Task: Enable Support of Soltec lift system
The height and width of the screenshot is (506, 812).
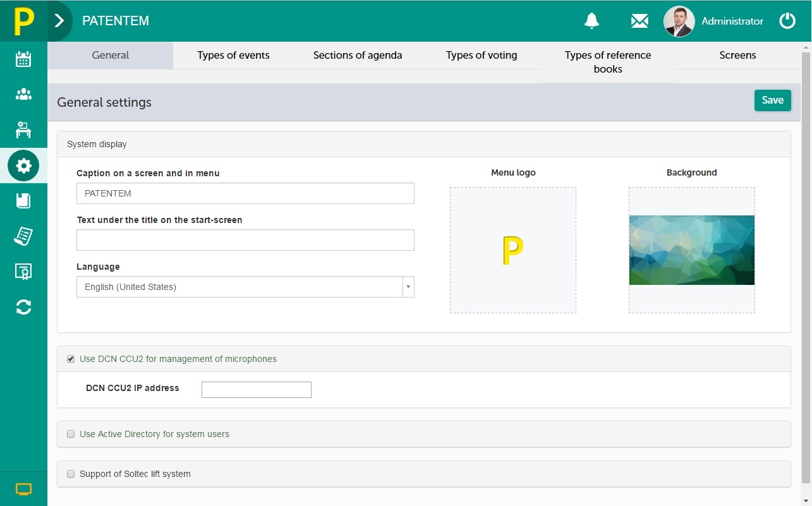Action: pyautogui.click(x=71, y=474)
